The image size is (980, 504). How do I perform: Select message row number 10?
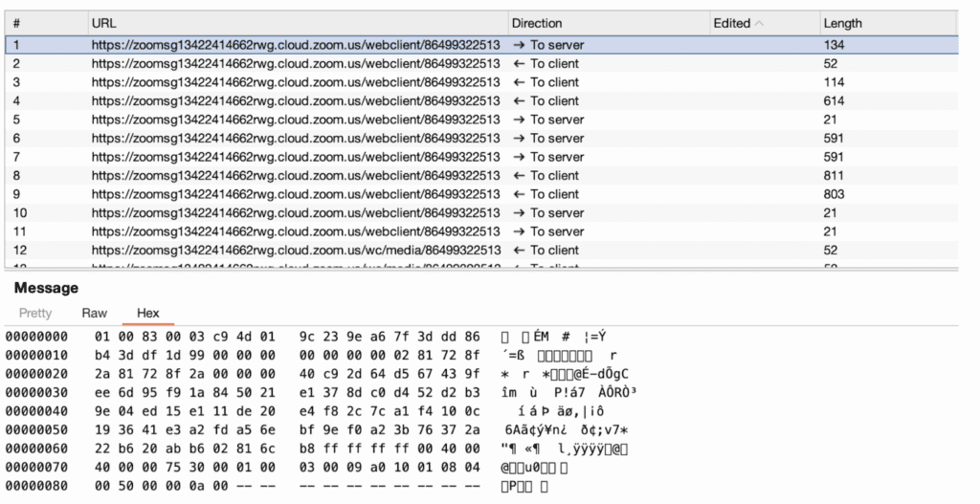click(481, 213)
